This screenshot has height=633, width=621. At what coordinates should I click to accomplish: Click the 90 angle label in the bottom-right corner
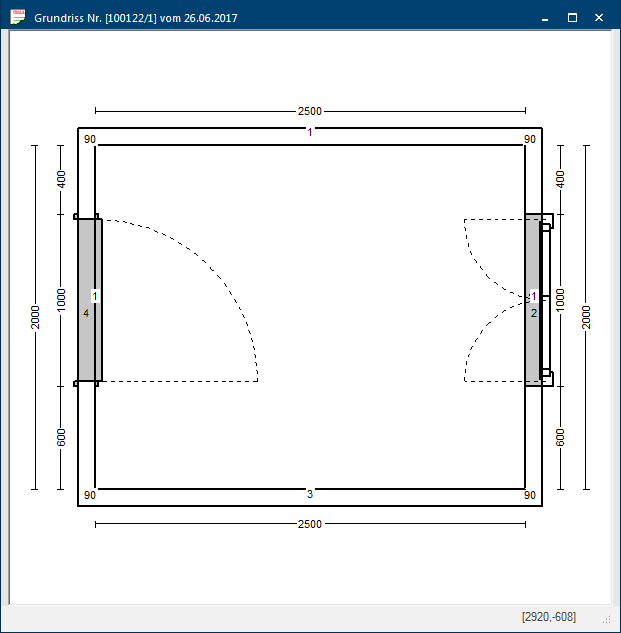(x=530, y=495)
